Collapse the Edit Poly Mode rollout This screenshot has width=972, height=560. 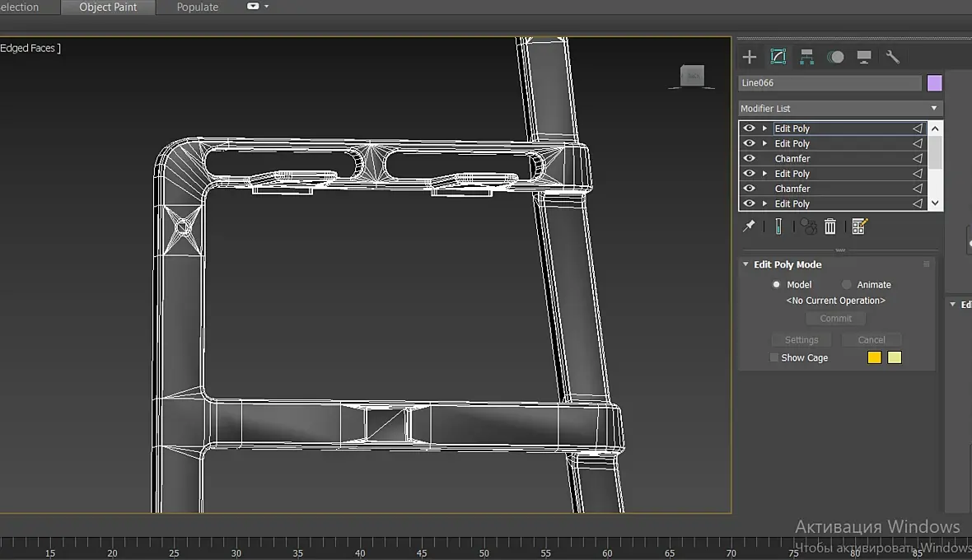pyautogui.click(x=746, y=264)
